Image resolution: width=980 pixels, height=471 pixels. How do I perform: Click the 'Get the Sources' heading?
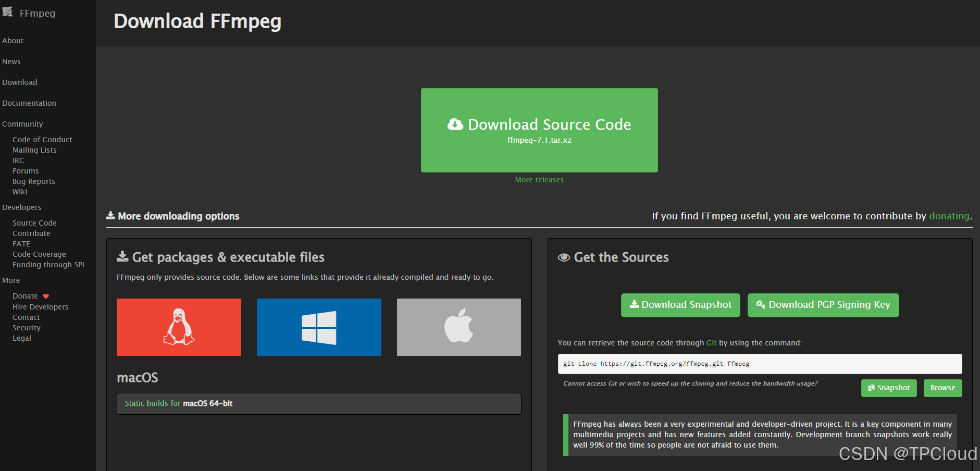(621, 257)
